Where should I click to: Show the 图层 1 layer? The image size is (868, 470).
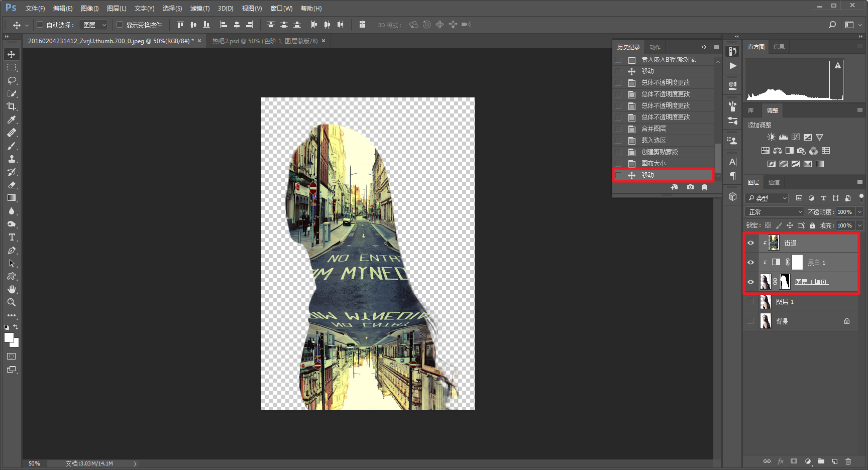click(751, 302)
